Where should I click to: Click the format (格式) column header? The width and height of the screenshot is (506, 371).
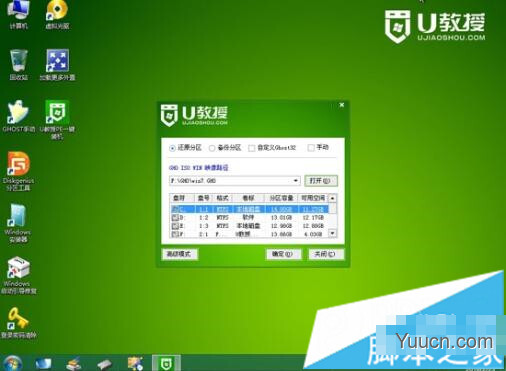point(222,198)
